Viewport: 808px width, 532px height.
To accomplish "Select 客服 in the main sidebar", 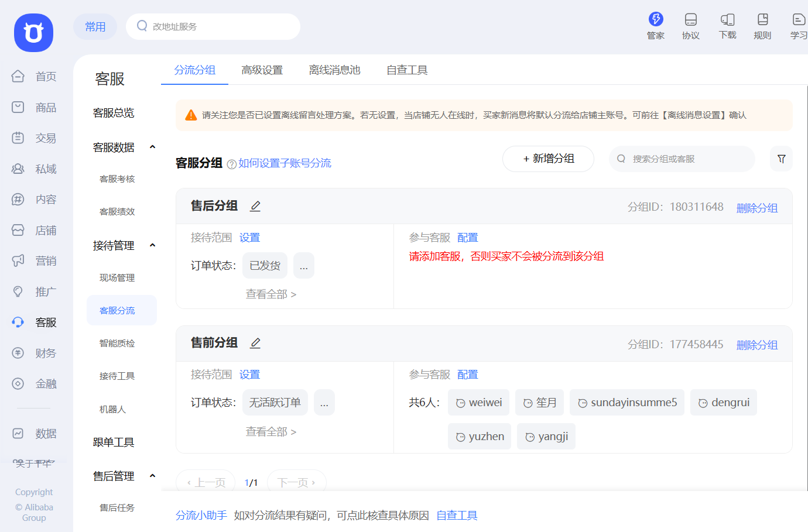I will coord(35,322).
